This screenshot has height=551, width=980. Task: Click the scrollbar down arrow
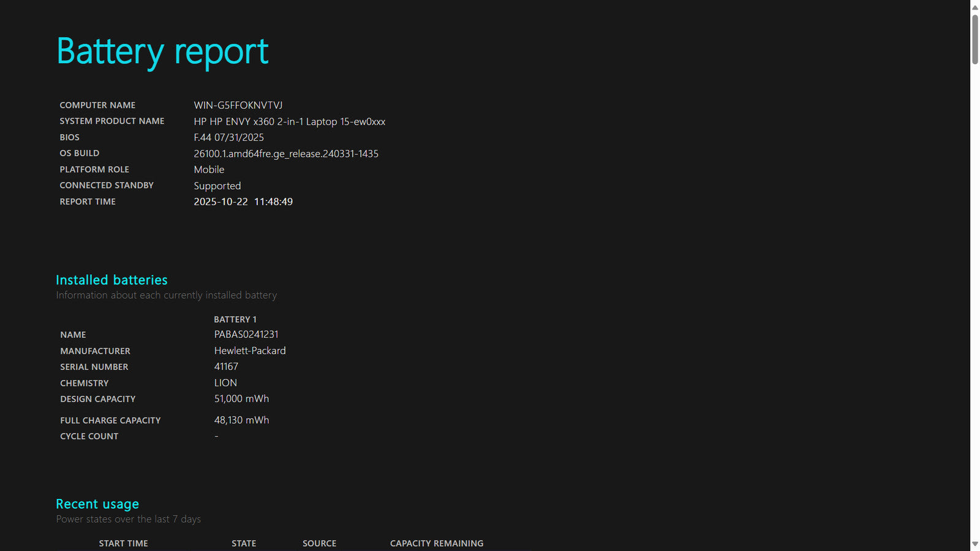[x=975, y=544]
